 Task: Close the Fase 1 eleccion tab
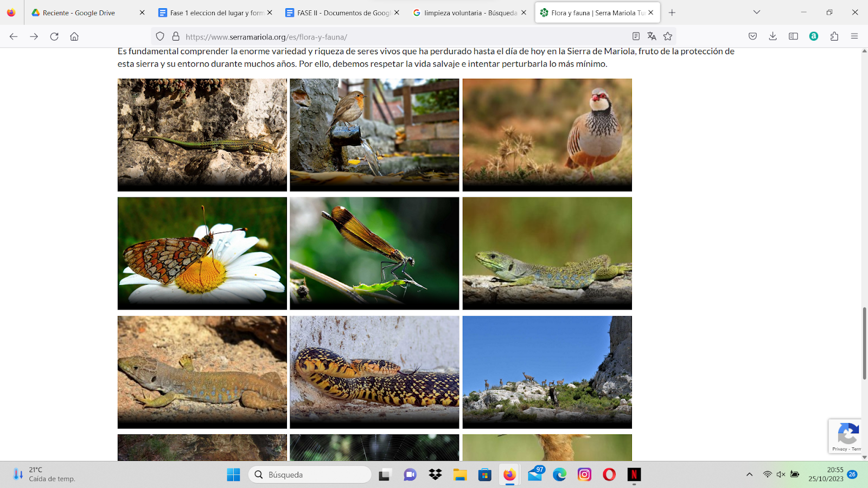point(270,12)
